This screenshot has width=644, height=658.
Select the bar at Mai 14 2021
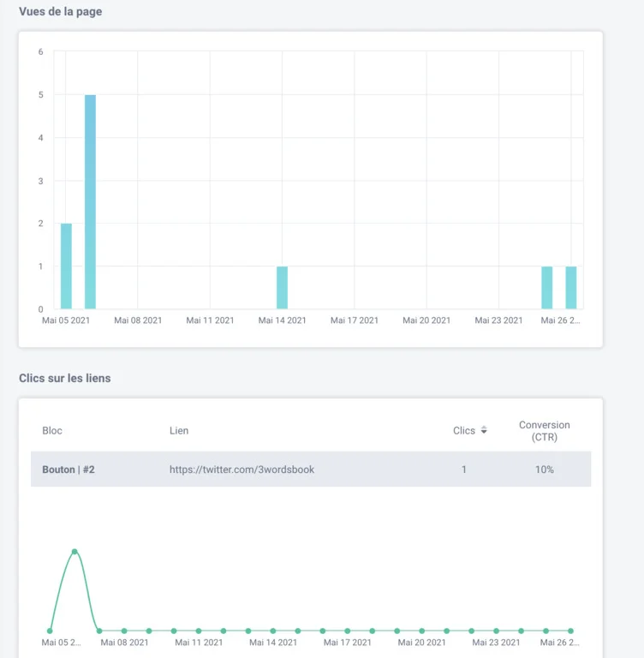(282, 287)
